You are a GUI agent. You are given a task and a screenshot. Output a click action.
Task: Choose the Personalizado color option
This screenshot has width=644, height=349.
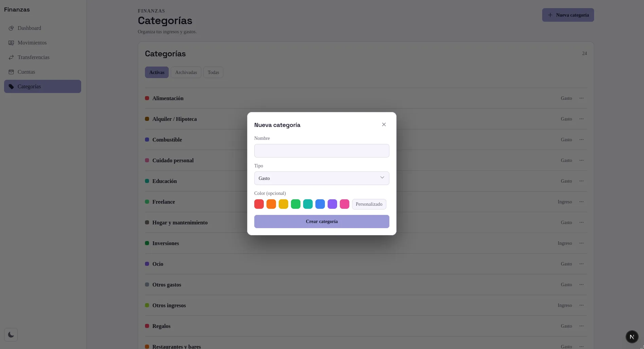[x=369, y=204]
